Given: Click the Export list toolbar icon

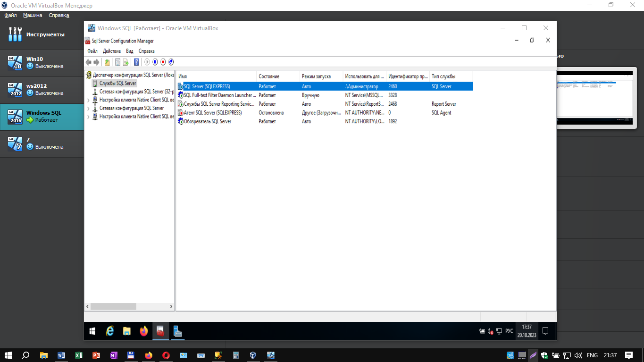Looking at the screenshot, I should tap(125, 62).
